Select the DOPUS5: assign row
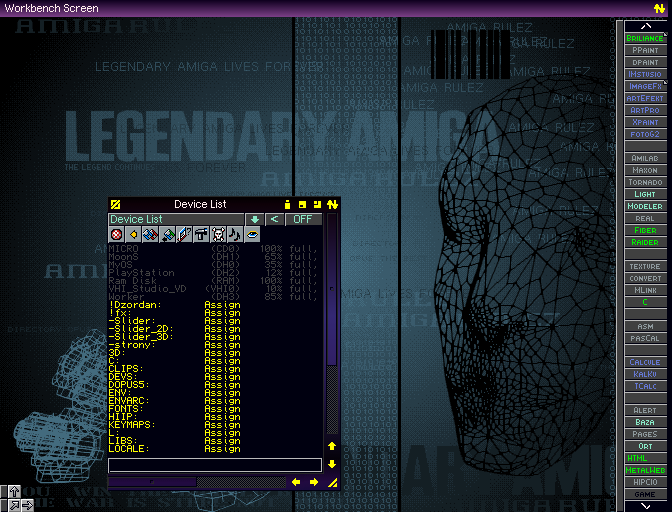This screenshot has height=512, width=672. 215,385
